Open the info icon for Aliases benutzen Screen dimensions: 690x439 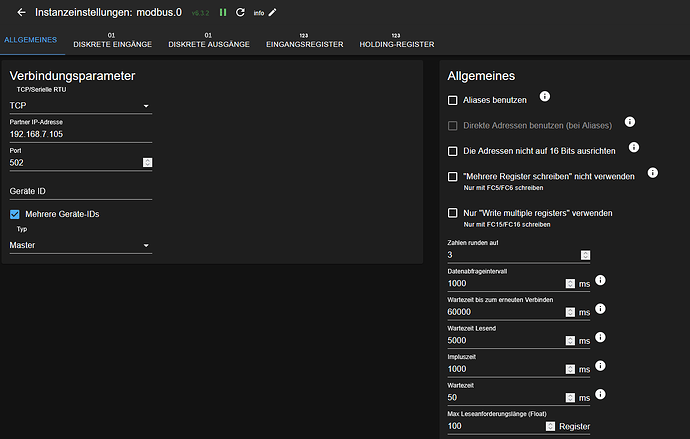(x=545, y=96)
